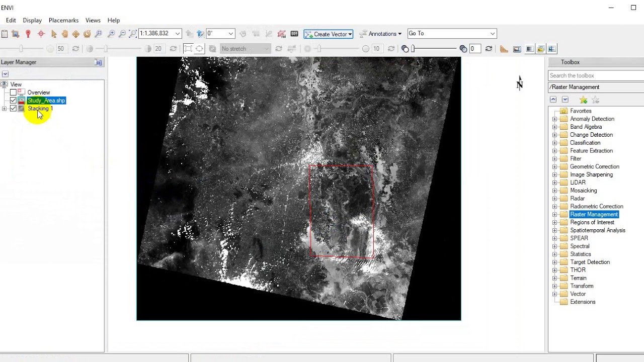
Task: Click the fixed Zoom In icon
Action: pyautogui.click(x=111, y=34)
